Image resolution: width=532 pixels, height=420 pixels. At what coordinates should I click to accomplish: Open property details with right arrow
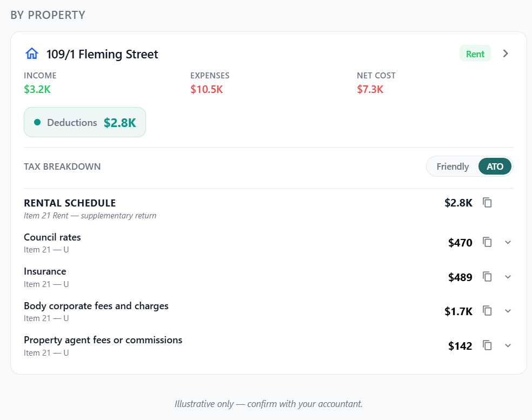click(506, 54)
